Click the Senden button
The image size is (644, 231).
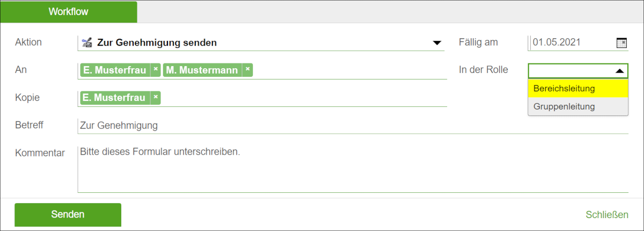click(68, 214)
